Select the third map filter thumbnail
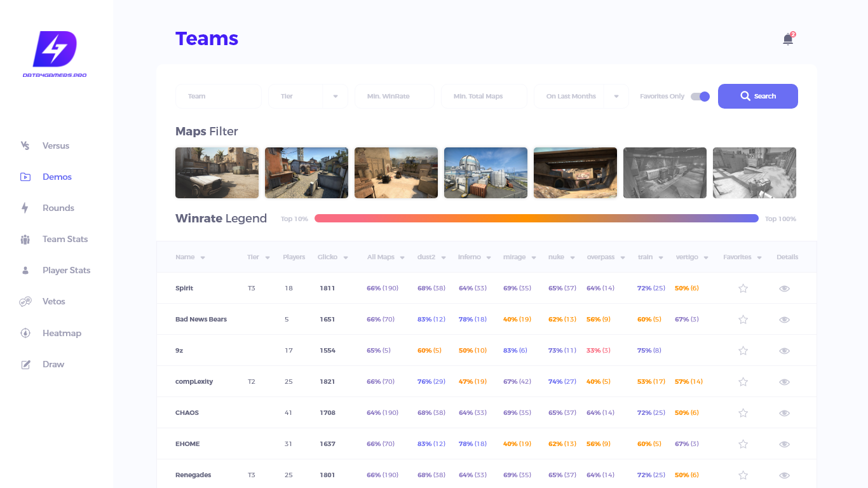Image resolution: width=868 pixels, height=488 pixels. pyautogui.click(x=396, y=173)
